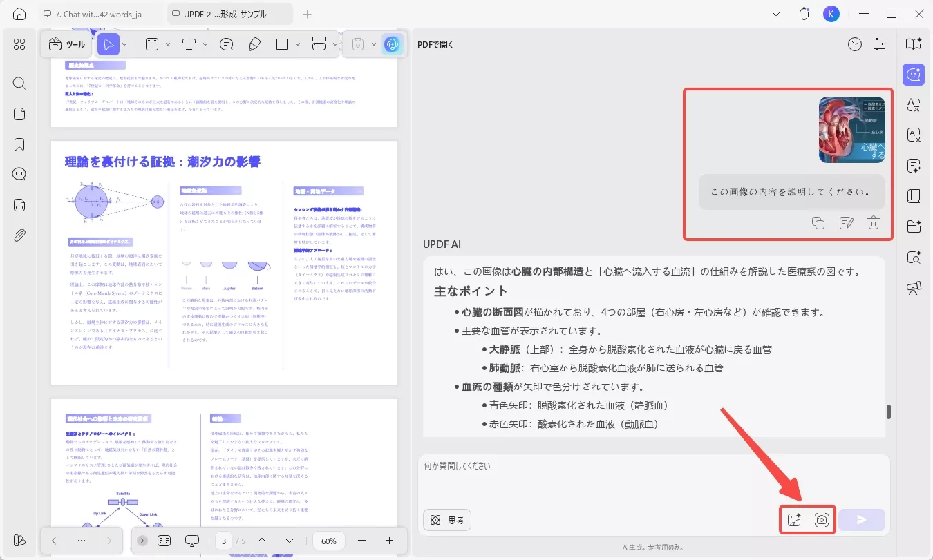Image resolution: width=933 pixels, height=560 pixels.
Task: Pick the Highlighter pen tool
Action: pyautogui.click(x=254, y=44)
